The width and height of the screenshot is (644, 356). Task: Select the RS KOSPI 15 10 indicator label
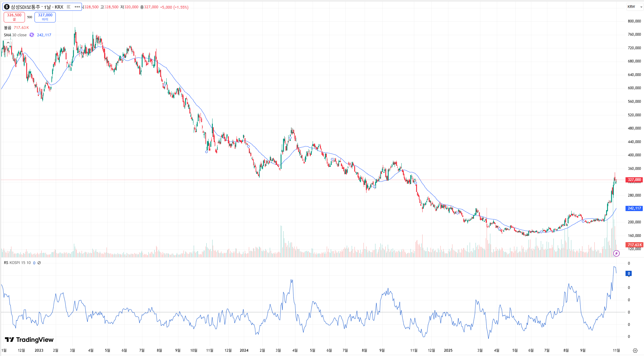pos(17,263)
